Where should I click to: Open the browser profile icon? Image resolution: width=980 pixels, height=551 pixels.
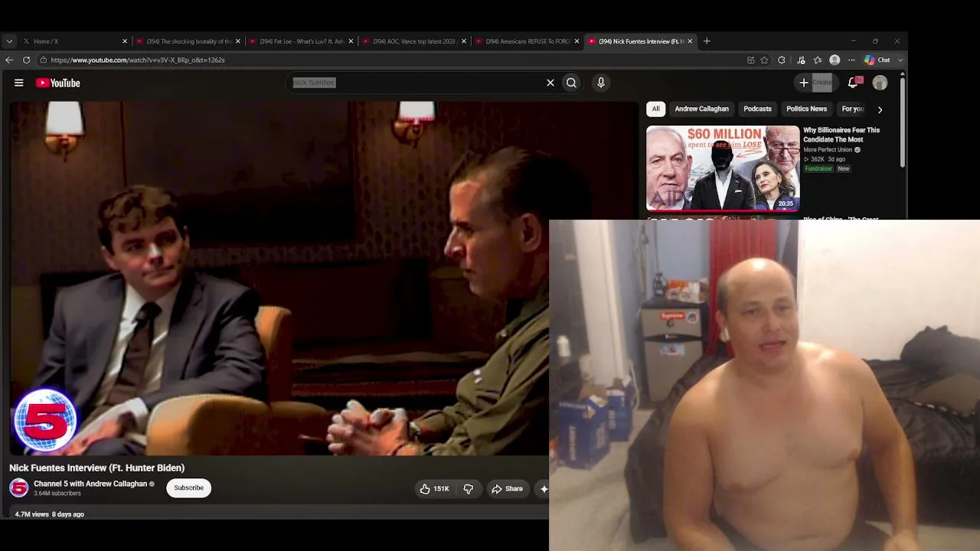[x=835, y=60]
